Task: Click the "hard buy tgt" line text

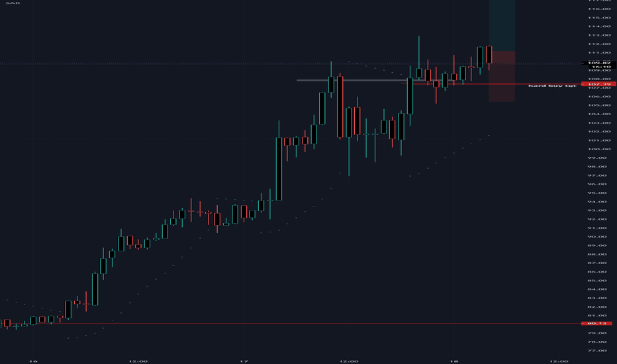Action: pyautogui.click(x=552, y=86)
